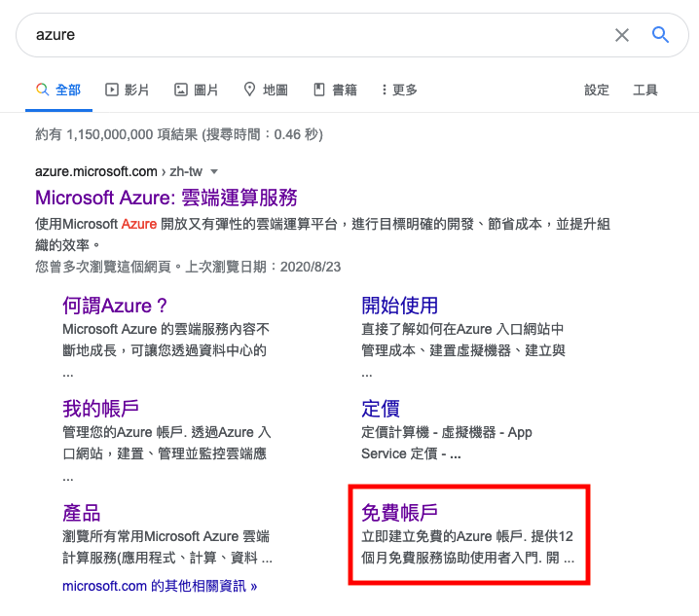Click the result count text 約有 1,150,000,000 項結果
Screen dimensions: 699x616
point(117,134)
